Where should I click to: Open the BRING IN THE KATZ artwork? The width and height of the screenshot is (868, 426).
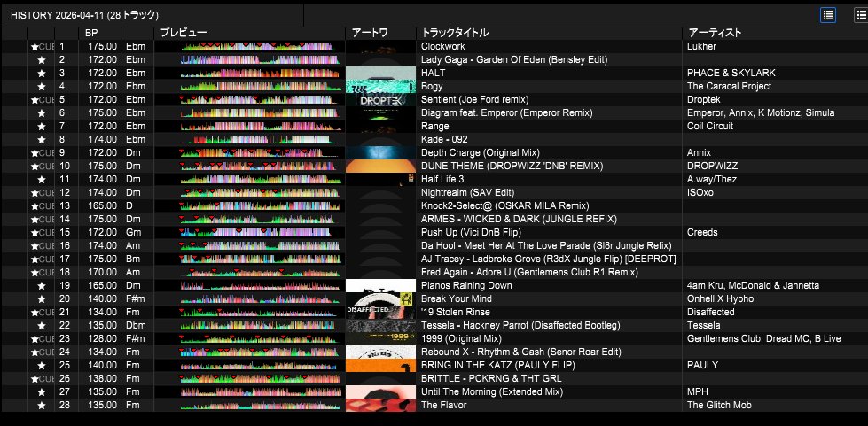tap(381, 365)
